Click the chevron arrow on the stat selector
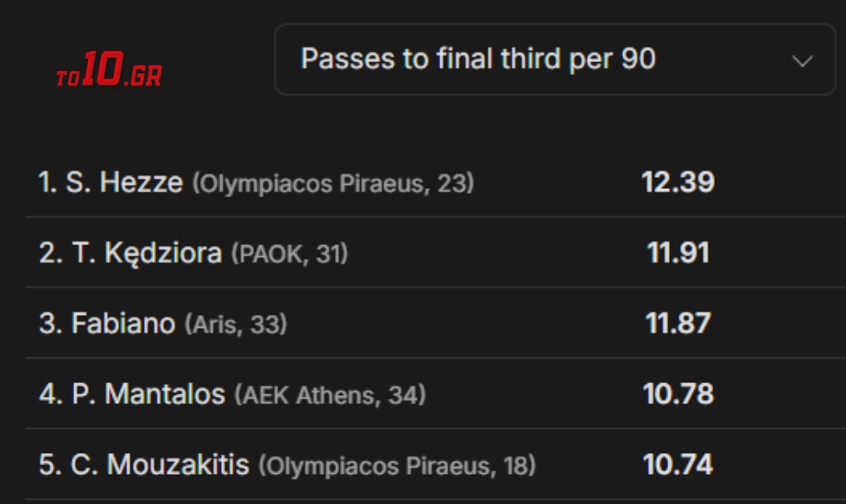Screen dimensions: 846x504 point(802,61)
